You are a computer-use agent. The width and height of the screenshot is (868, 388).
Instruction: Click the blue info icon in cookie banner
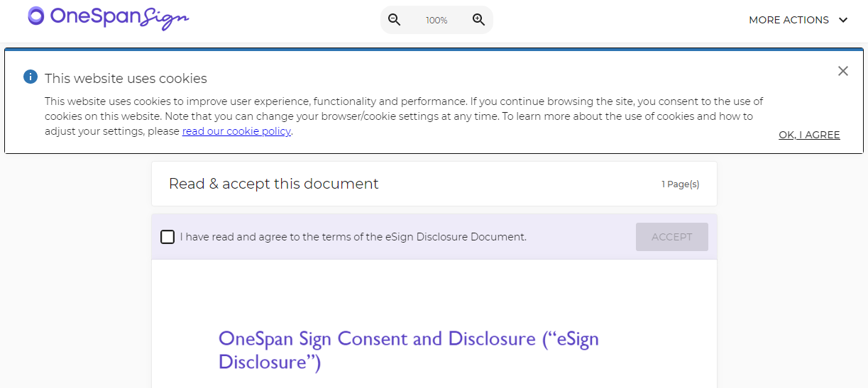point(30,77)
